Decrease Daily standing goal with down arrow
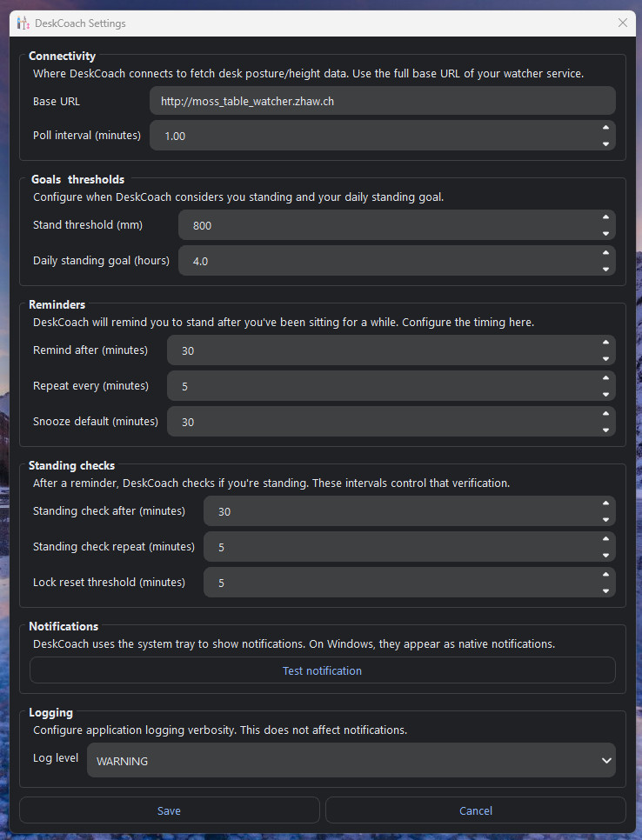The width and height of the screenshot is (642, 840). (605, 269)
